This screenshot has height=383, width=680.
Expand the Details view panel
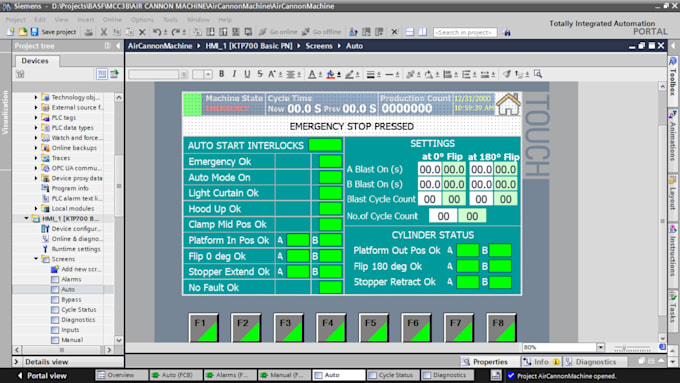tap(16, 362)
